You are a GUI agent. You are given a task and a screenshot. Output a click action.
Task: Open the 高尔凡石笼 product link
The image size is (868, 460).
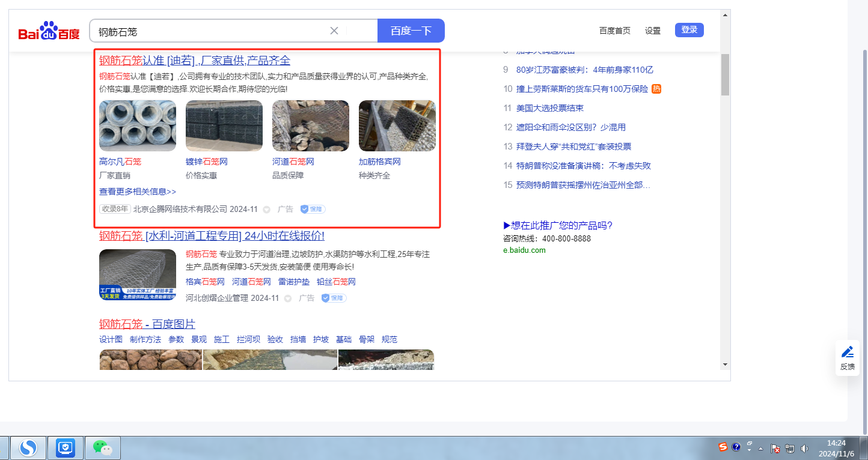pos(120,162)
